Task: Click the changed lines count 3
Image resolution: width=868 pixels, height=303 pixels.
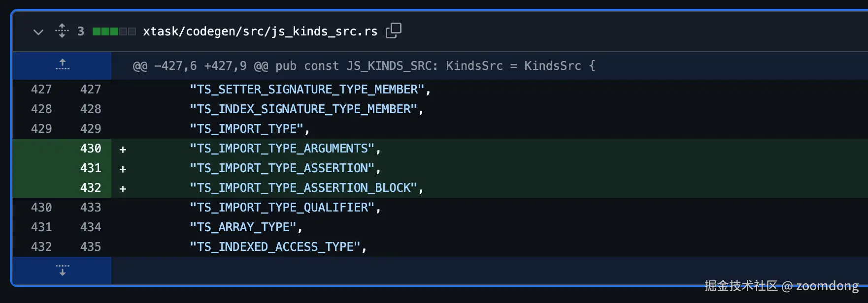Action: coord(81,31)
